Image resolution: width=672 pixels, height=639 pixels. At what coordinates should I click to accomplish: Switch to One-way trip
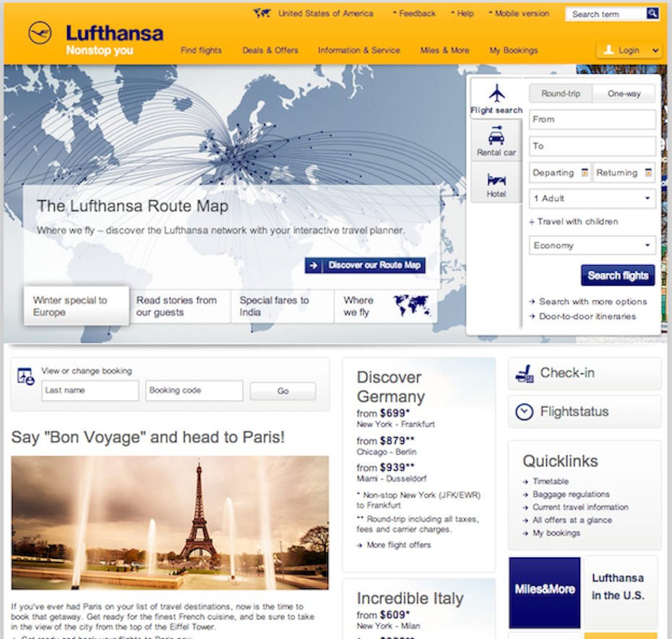tap(624, 94)
